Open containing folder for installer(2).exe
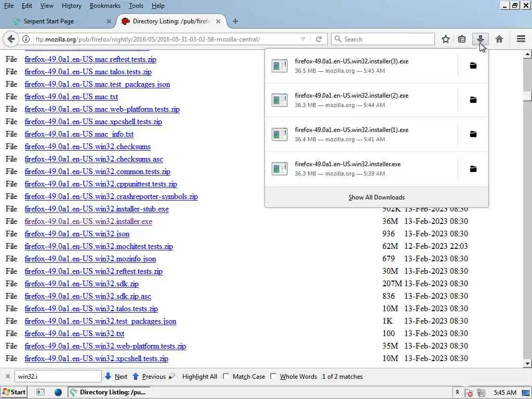This screenshot has width=532, height=399. click(x=473, y=100)
